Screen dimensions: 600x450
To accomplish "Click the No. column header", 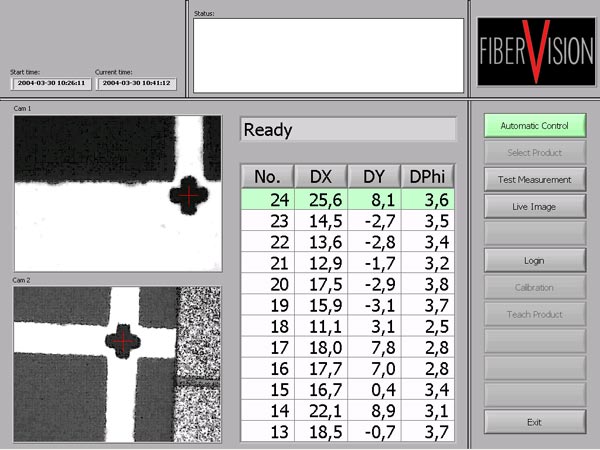I will (267, 177).
